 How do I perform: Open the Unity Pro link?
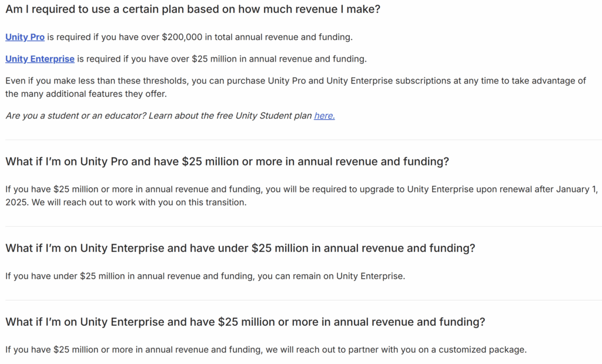coord(25,37)
